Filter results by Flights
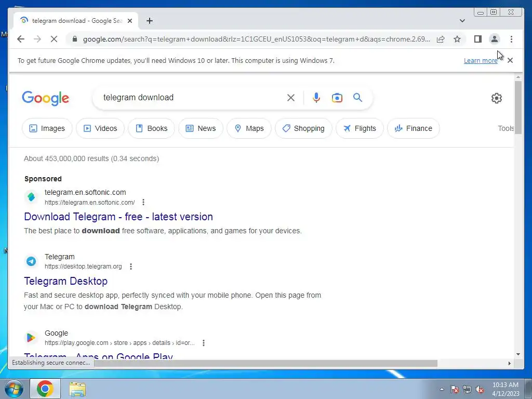 click(360, 128)
